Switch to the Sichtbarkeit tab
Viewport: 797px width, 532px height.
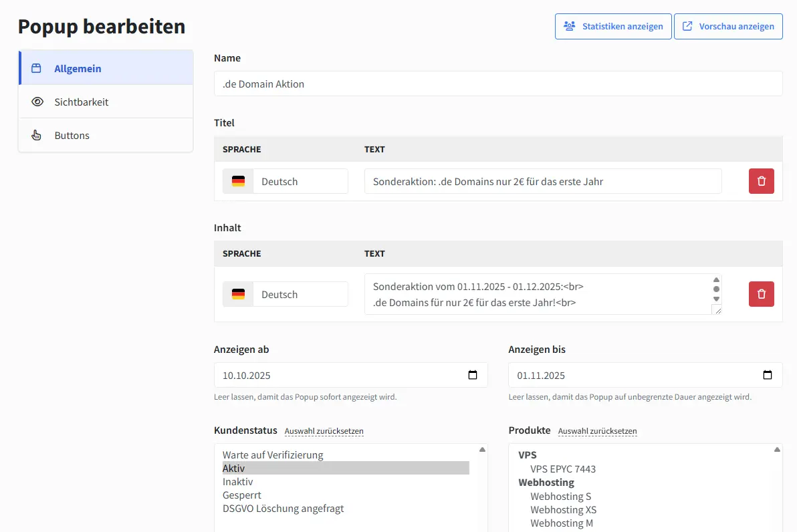coord(106,102)
